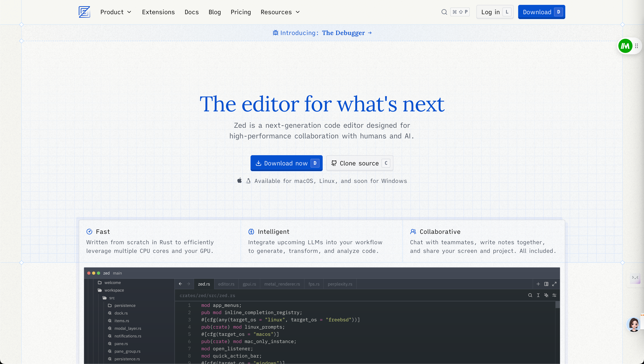This screenshot has height=364, width=644.
Task: Open pane.rs in the file tree
Action: 121,343
